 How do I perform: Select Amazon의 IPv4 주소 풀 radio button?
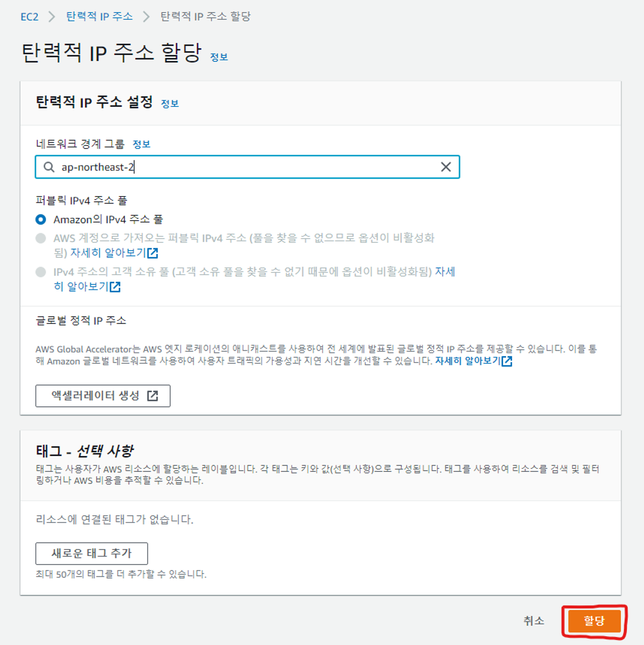tap(41, 219)
